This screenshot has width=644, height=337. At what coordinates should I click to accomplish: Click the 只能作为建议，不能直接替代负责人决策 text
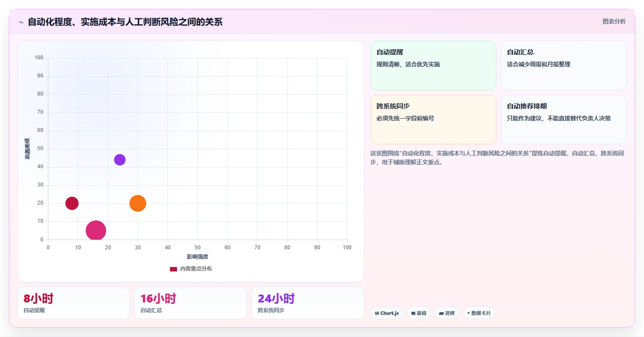[x=559, y=118]
